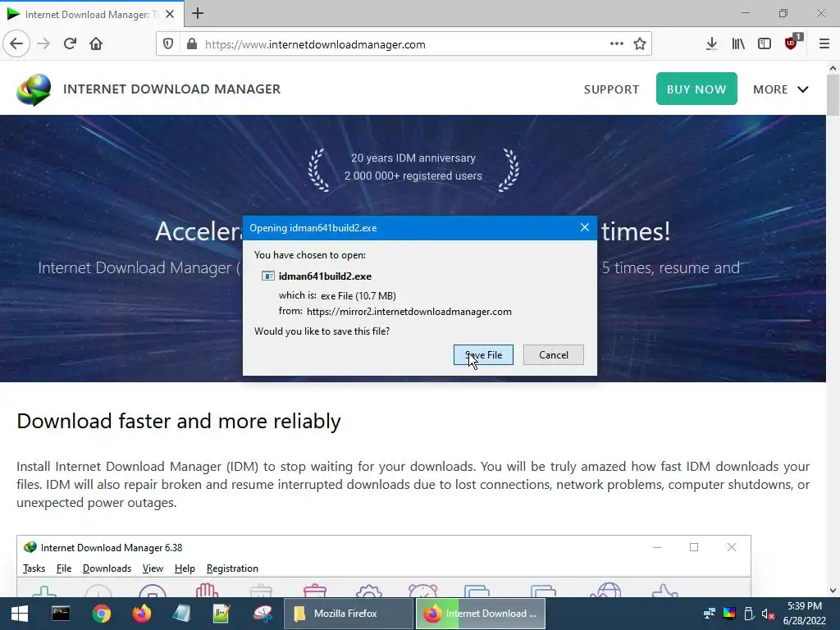Click the network tray icon
The height and width of the screenshot is (630, 840).
point(710,614)
